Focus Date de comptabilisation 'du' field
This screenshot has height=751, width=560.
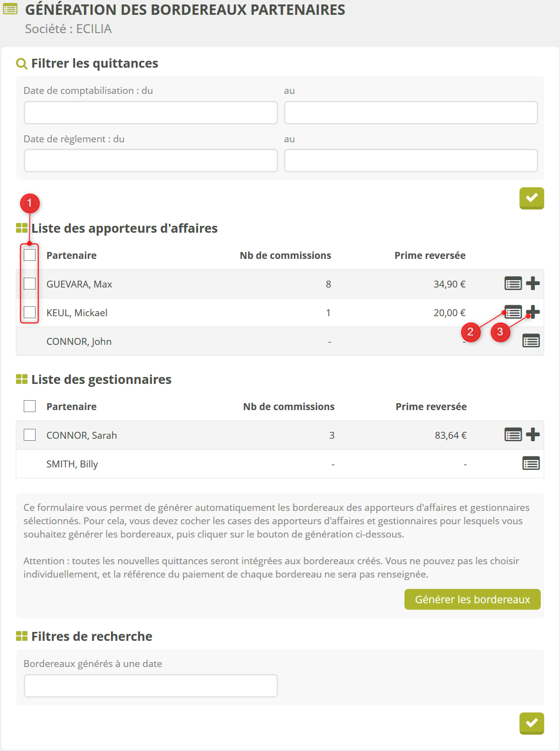151,113
